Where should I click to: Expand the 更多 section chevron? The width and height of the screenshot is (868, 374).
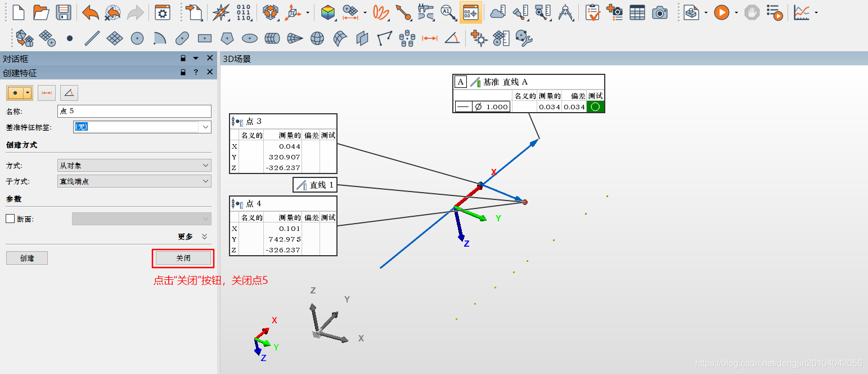point(205,237)
